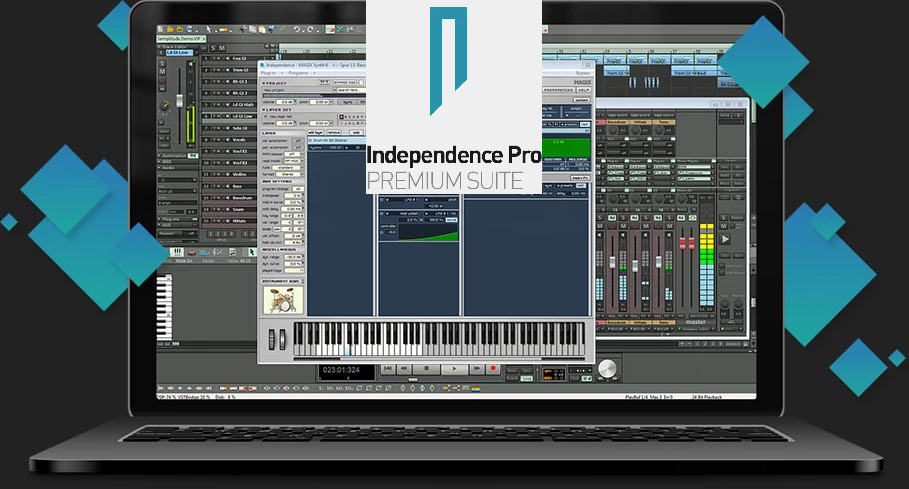Click the Rewind transport button
909x489 pixels.
point(404,368)
